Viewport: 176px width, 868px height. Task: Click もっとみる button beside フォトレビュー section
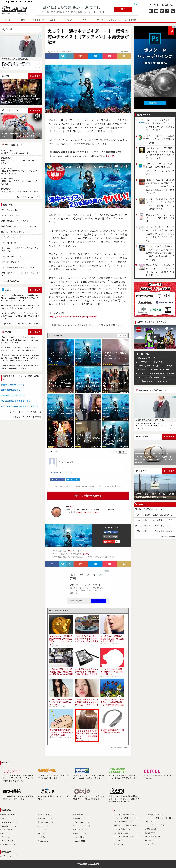[x=35, y=110]
